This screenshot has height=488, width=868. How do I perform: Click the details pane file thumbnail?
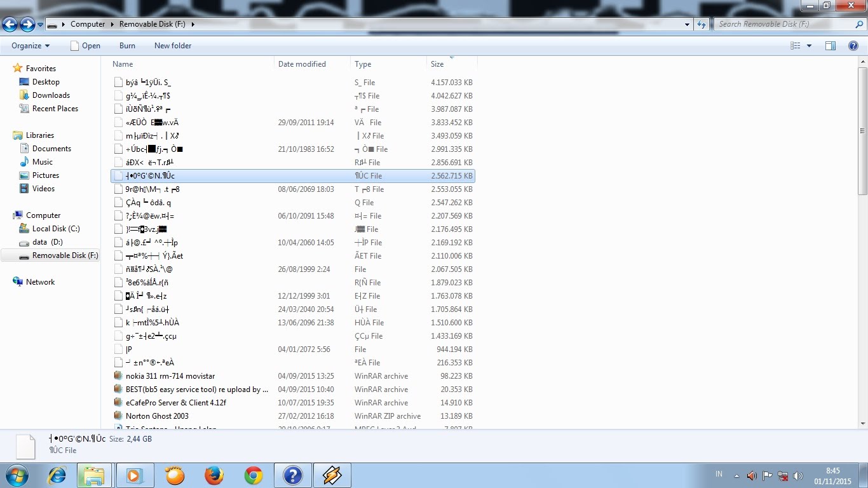point(25,447)
